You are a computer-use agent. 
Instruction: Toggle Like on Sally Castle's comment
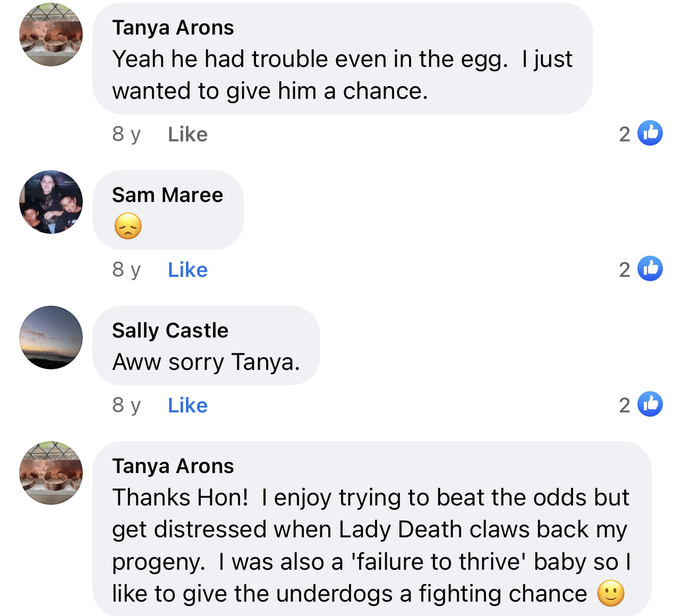coord(187,406)
